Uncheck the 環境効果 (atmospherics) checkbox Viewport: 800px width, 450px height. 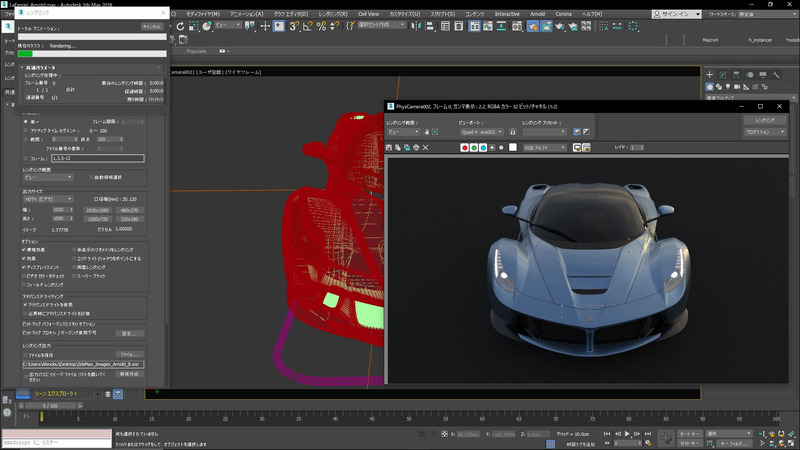24,249
